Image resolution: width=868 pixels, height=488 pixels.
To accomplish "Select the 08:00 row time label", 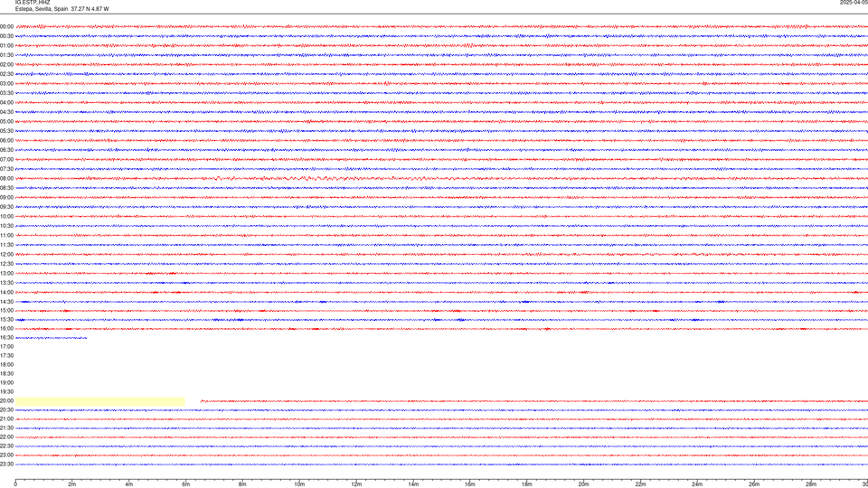I will pyautogui.click(x=6, y=178).
